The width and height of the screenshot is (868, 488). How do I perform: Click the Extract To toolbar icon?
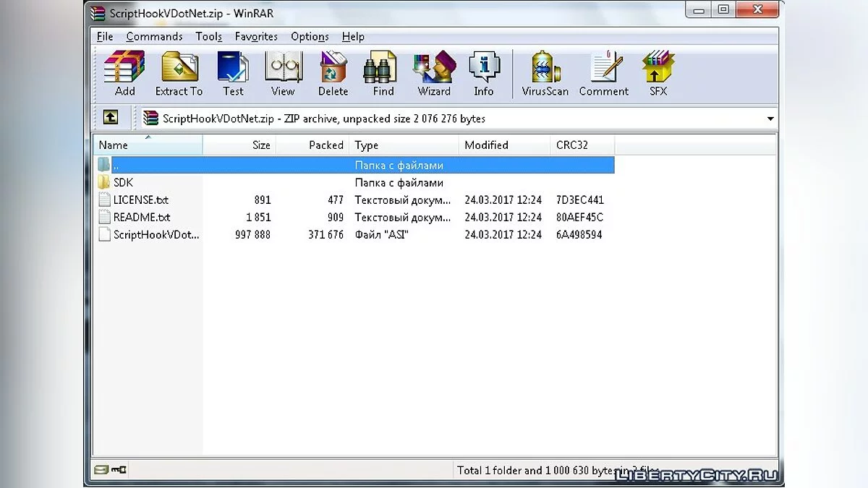(179, 74)
